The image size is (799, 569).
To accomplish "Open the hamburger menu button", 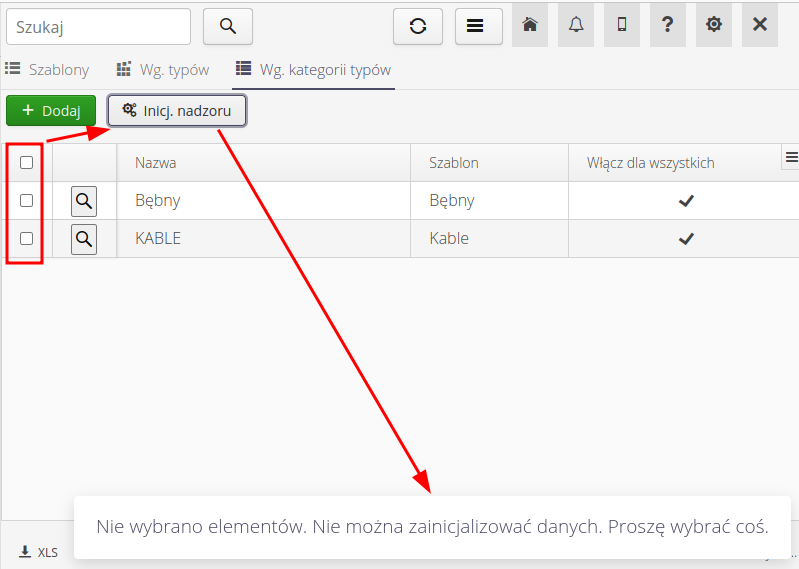I will point(479,26).
